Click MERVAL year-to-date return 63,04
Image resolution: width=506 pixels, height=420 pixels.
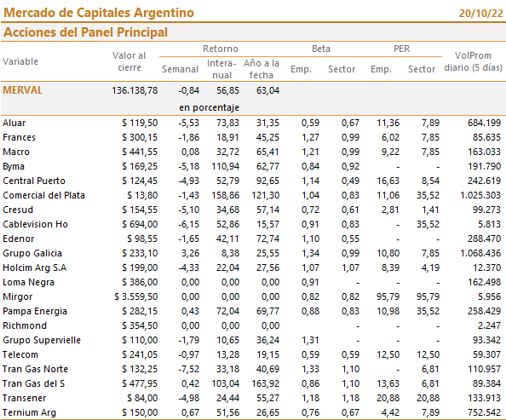tap(267, 90)
